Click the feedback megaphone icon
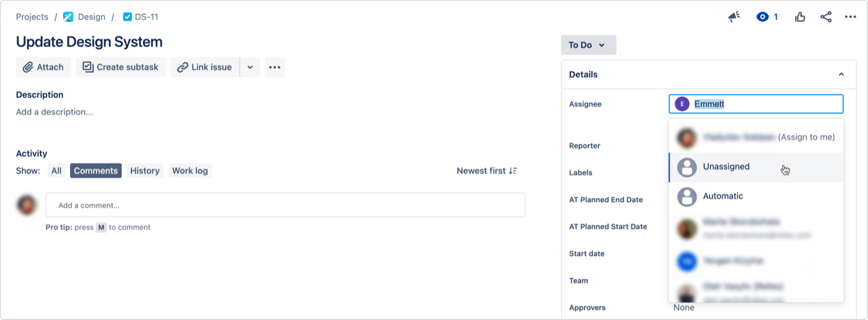The height and width of the screenshot is (320, 868). (x=734, y=17)
